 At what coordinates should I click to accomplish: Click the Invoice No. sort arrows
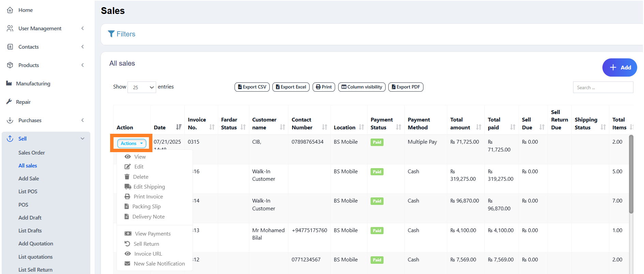[x=212, y=127]
